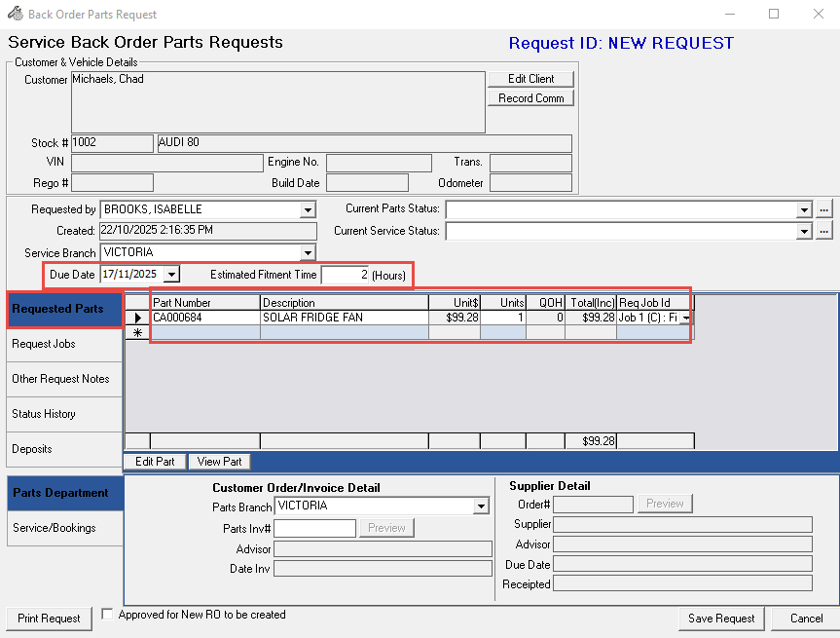Click the Parts Inv# input field
Image resolution: width=840 pixels, height=638 pixels.
(315, 528)
